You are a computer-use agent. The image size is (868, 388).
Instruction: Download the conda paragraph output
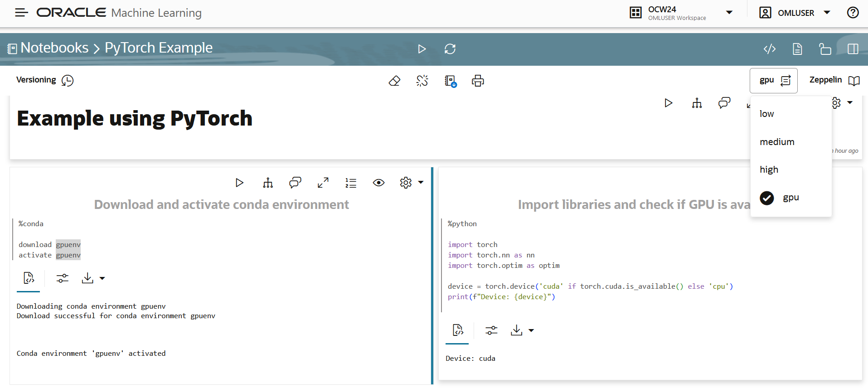(x=87, y=278)
